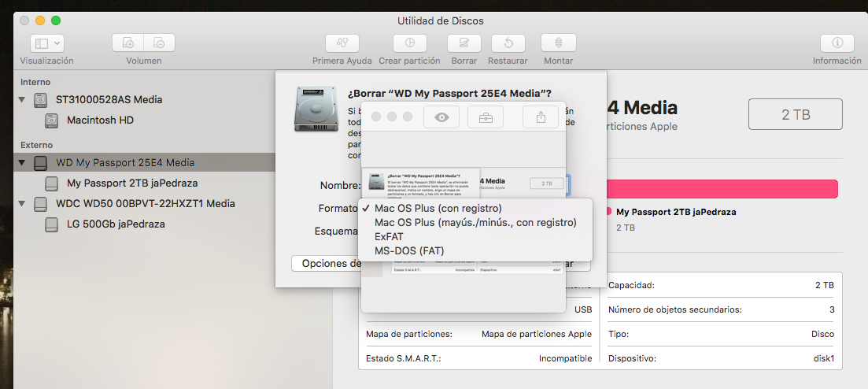Screen dimensions: 868x389
Task: Click the 'Externo' sidebar section header
Action: 36,145
